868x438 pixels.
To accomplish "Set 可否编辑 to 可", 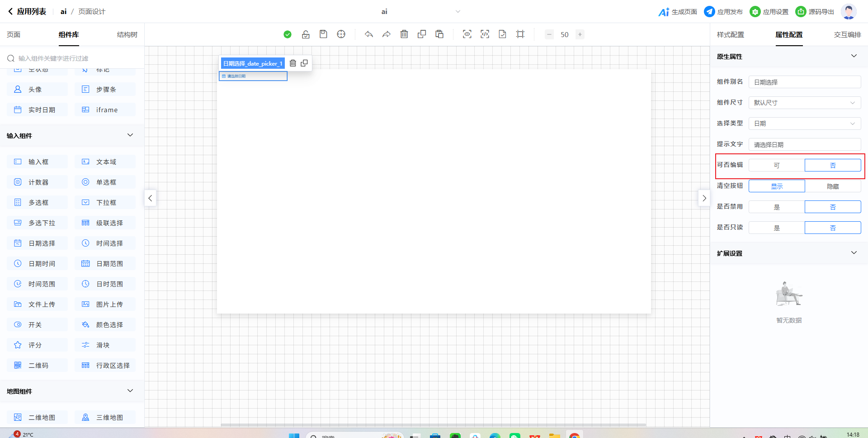I will (777, 166).
